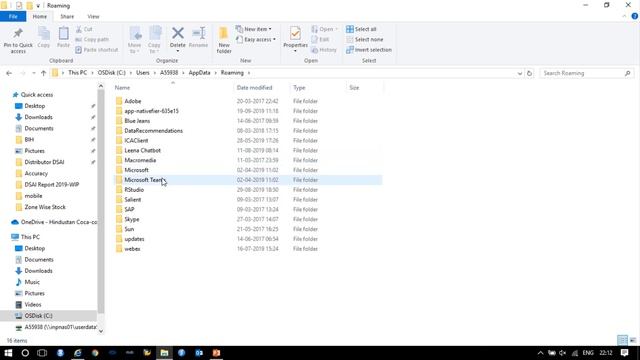Open Zone Wise Stock in sidebar
Image resolution: width=640 pixels, height=360 pixels.
45,207
